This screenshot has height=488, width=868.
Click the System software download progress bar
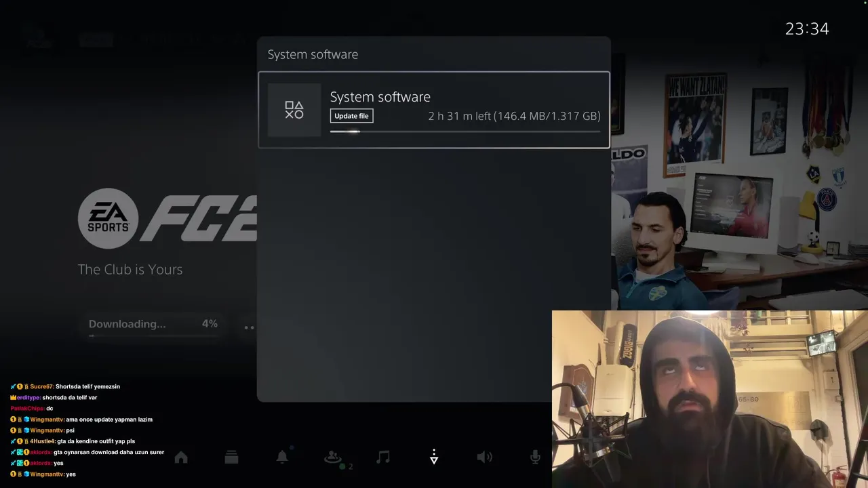point(465,131)
